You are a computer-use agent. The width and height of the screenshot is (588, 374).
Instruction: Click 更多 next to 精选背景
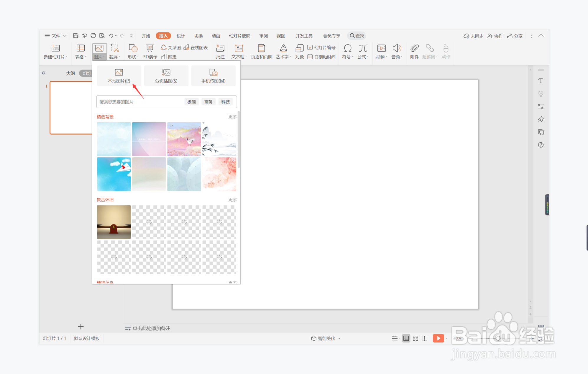tap(232, 117)
